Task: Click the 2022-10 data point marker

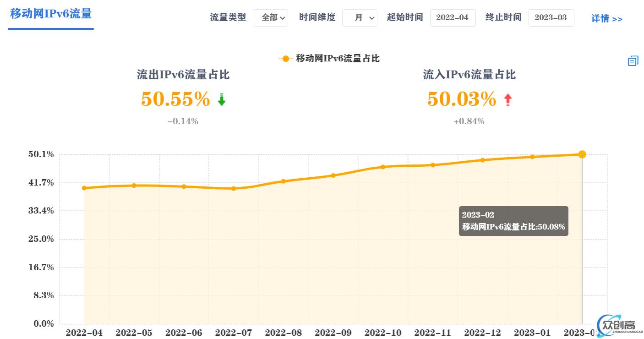Action: click(383, 167)
